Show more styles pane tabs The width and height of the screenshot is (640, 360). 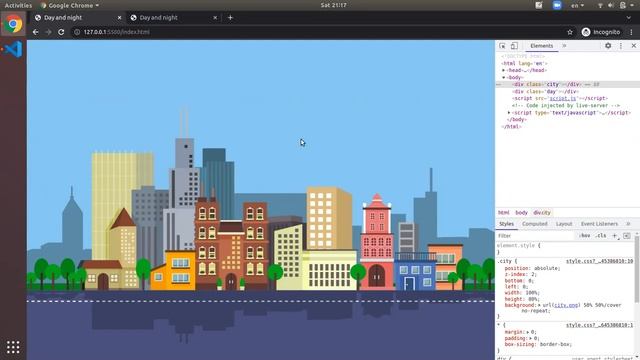(x=628, y=224)
